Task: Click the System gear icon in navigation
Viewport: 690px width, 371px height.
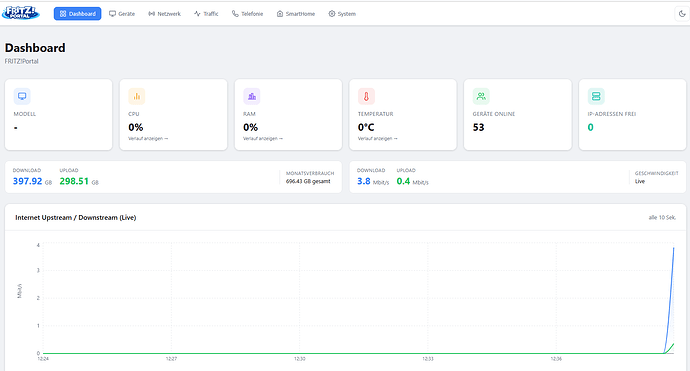Action: point(332,14)
